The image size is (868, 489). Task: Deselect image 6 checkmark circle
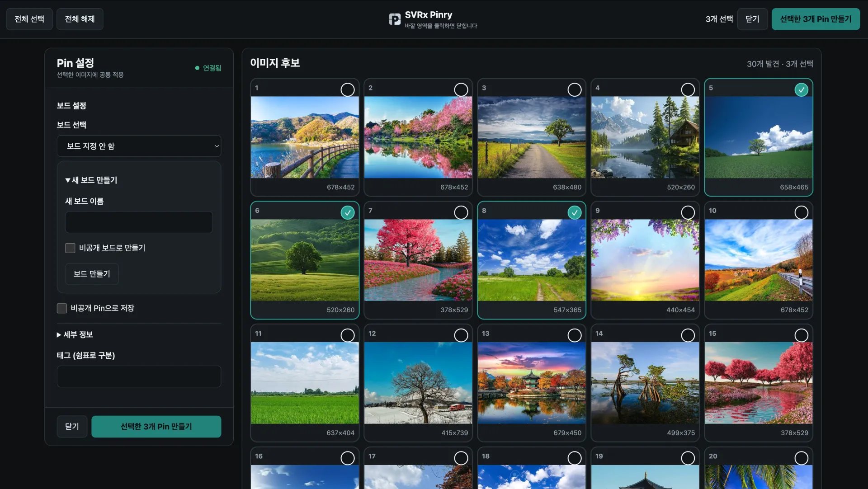347,212
